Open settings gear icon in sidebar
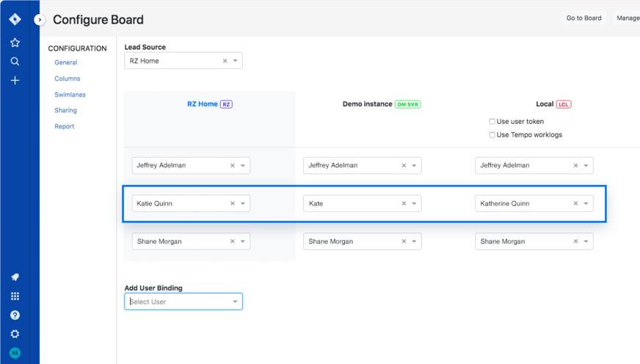This screenshot has height=364, width=640. pyautogui.click(x=15, y=334)
